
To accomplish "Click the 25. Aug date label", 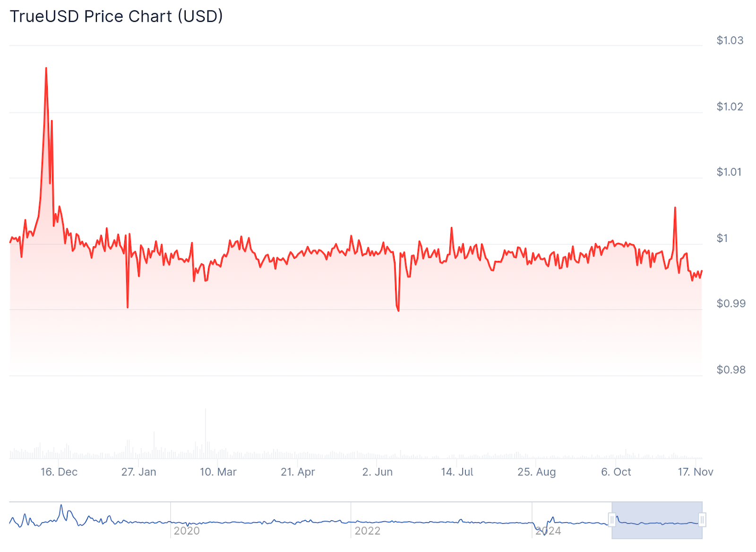I will (536, 472).
